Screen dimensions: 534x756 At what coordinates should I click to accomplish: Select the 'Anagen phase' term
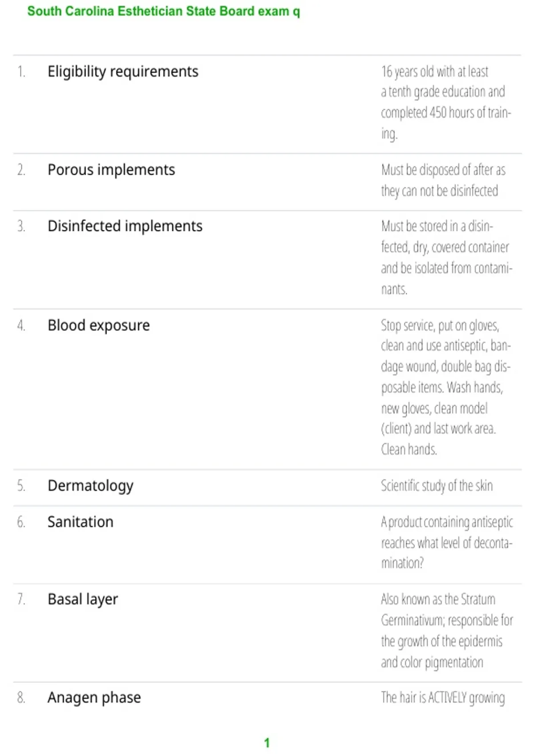coord(94,698)
